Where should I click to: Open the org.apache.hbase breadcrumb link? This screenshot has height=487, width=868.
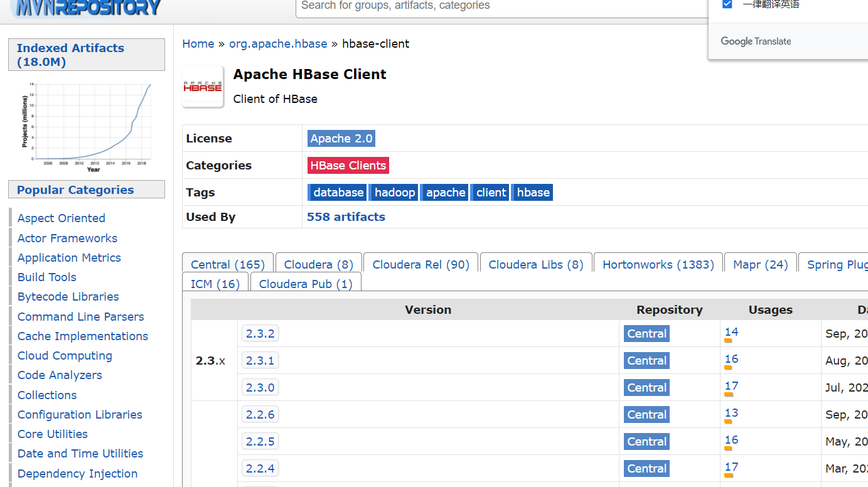[278, 43]
